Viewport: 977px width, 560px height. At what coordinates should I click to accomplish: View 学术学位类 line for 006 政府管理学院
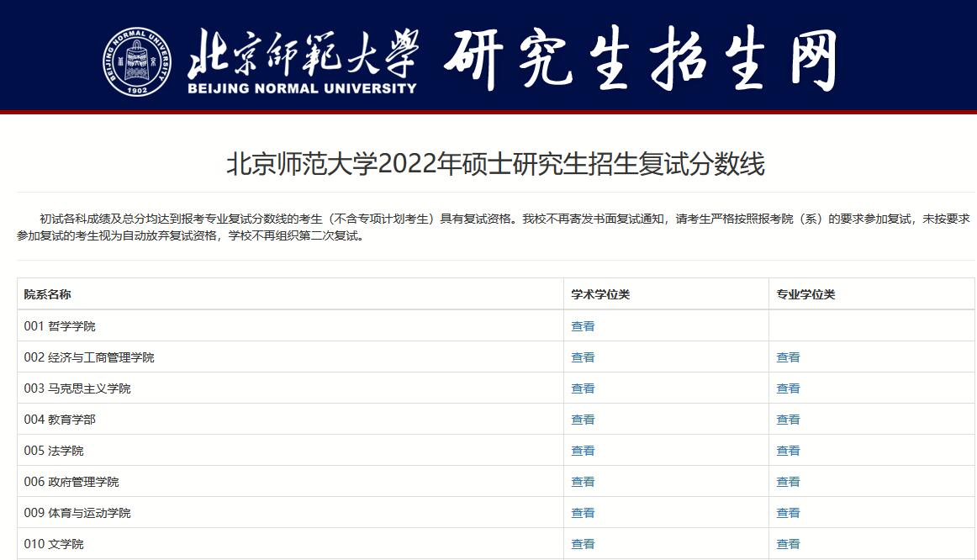tap(582, 481)
